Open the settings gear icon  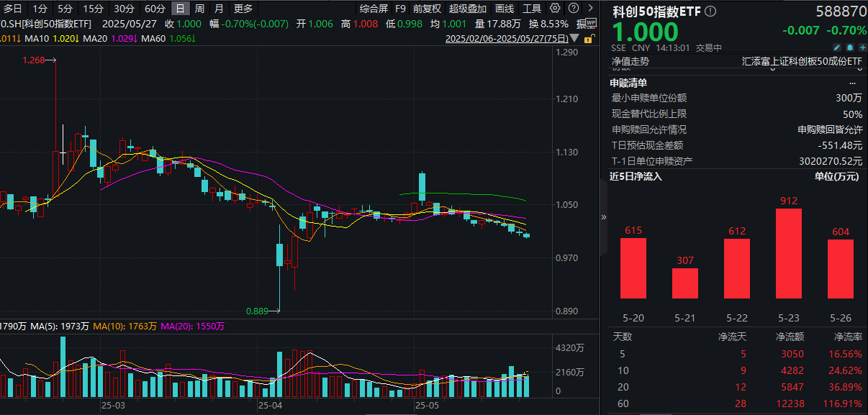pyautogui.click(x=554, y=8)
